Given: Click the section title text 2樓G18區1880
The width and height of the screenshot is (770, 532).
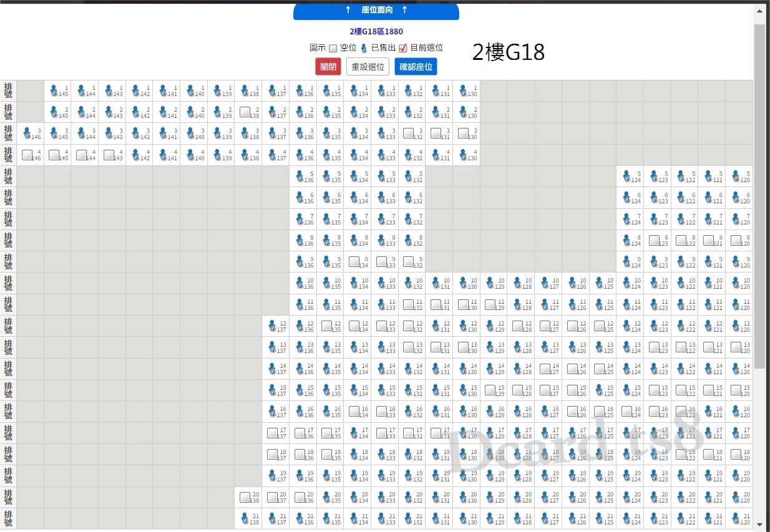Looking at the screenshot, I should 376,31.
